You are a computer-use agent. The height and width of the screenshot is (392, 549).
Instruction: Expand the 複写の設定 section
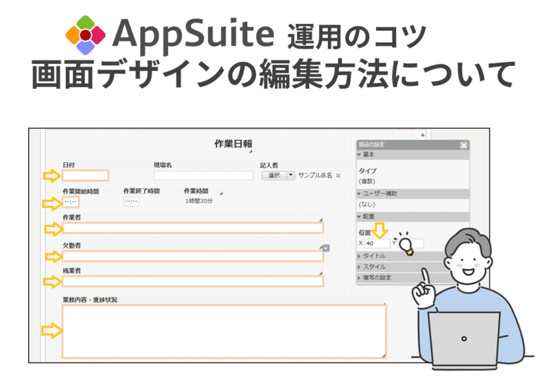401,278
